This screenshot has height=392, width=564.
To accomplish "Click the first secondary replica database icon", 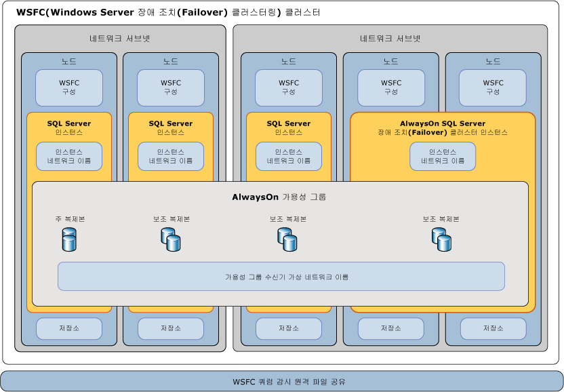I will pos(171,239).
